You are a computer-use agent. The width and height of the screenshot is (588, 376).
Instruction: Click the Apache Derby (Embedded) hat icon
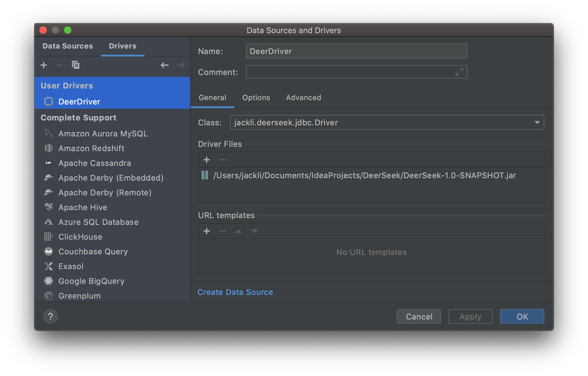click(x=49, y=178)
